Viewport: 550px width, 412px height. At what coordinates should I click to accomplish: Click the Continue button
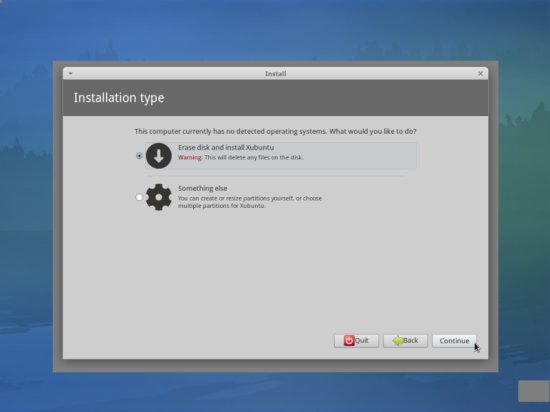tap(454, 341)
